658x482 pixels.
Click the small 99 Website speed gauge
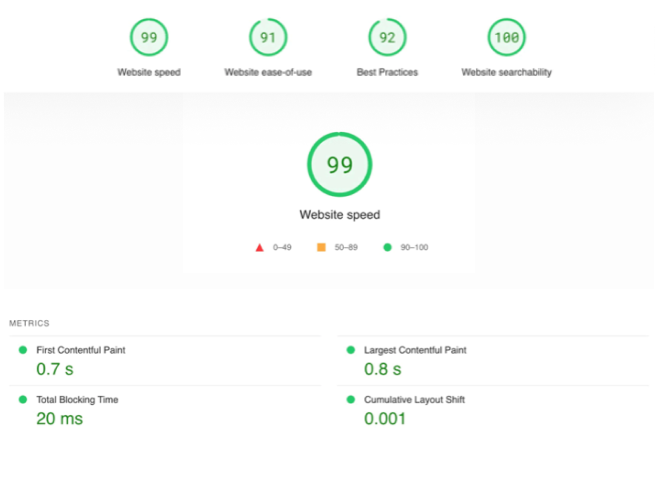[x=149, y=38]
